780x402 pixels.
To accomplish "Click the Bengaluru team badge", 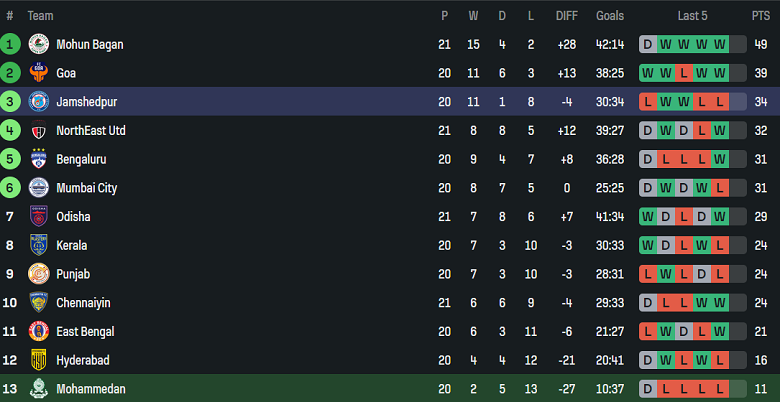I will pyautogui.click(x=39, y=159).
